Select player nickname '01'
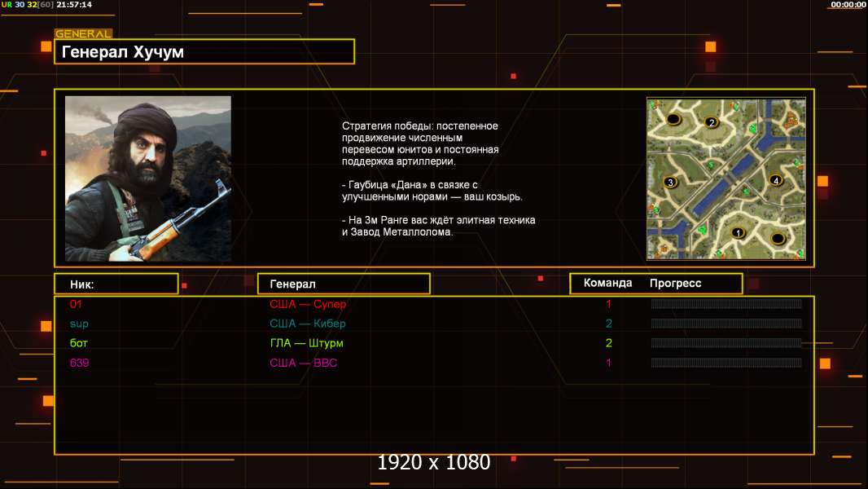This screenshot has height=489, width=868. pyautogui.click(x=76, y=304)
